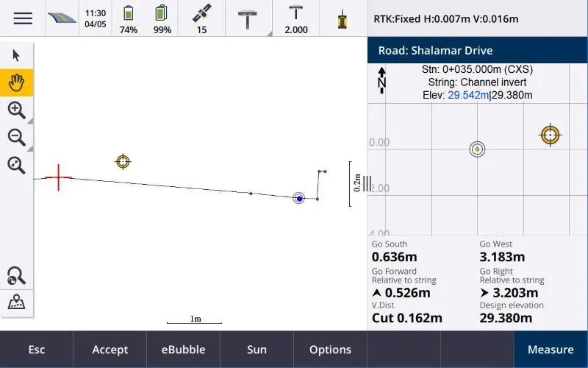Select the arrow pointer tool
588x368 pixels.
click(16, 56)
